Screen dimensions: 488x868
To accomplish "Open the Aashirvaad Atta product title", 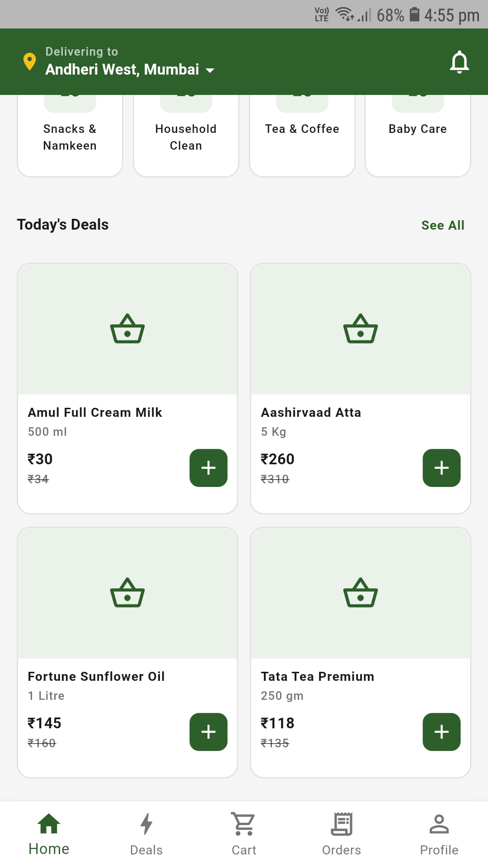I will point(311,412).
